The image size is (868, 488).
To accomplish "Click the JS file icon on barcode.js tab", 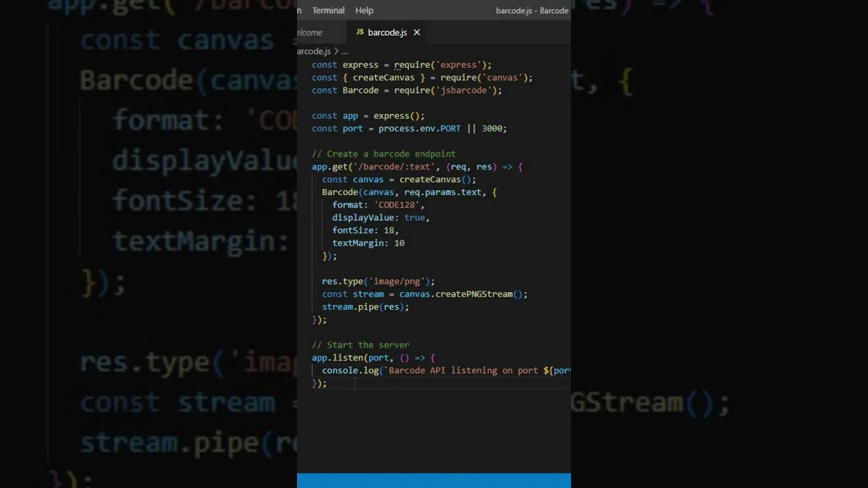I will (x=360, y=33).
